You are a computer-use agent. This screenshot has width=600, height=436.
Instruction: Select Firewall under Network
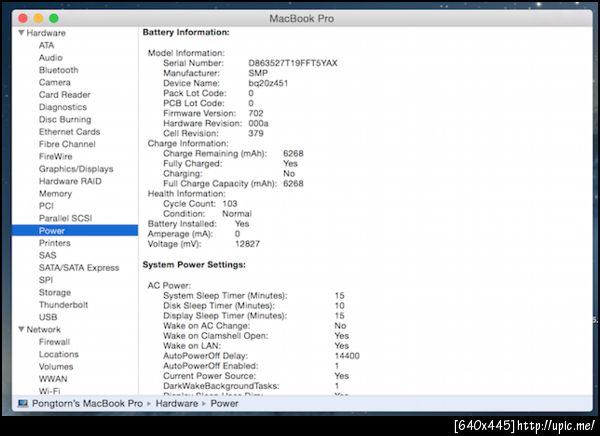pos(54,342)
